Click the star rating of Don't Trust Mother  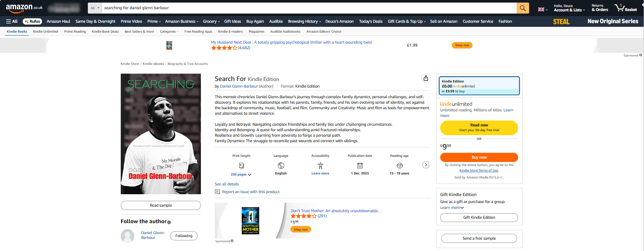(x=304, y=216)
